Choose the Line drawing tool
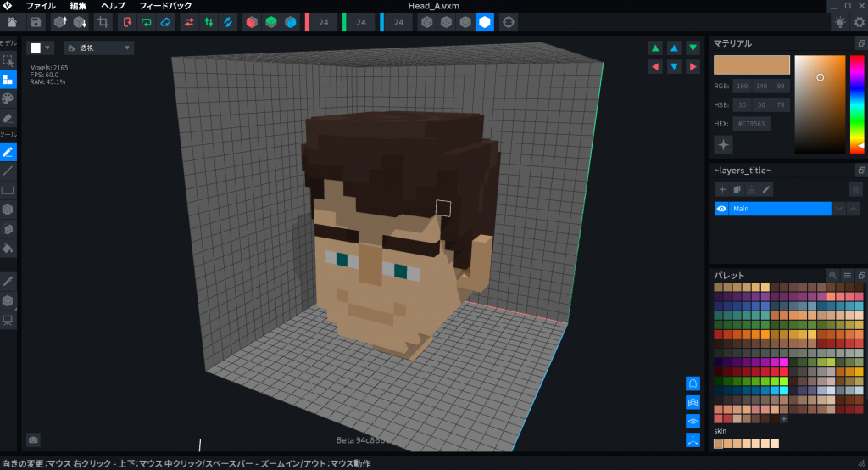The image size is (868, 470). pos(8,171)
